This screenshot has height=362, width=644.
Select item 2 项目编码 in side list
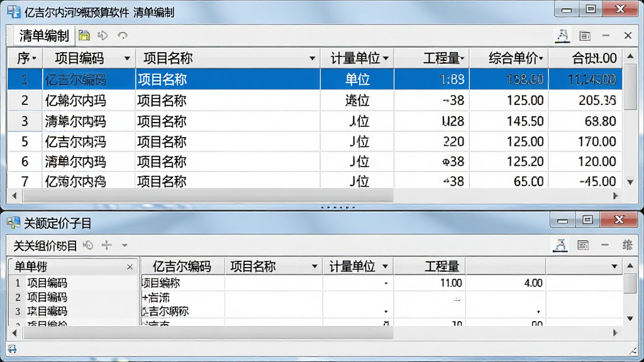pos(74,297)
